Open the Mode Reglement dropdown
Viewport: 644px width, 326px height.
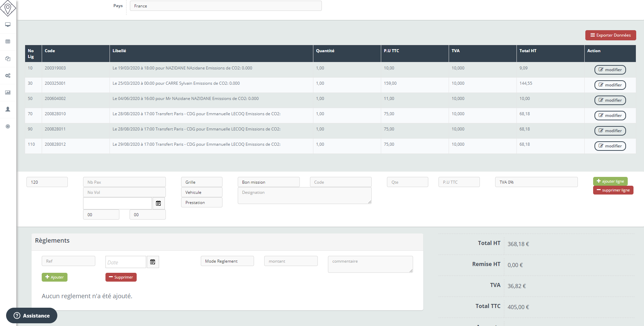[x=227, y=261]
